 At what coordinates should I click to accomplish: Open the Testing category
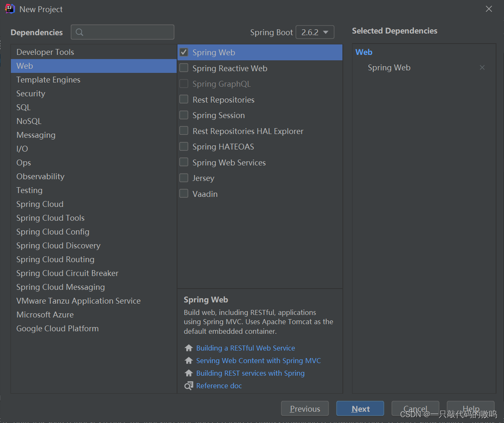(x=93, y=190)
